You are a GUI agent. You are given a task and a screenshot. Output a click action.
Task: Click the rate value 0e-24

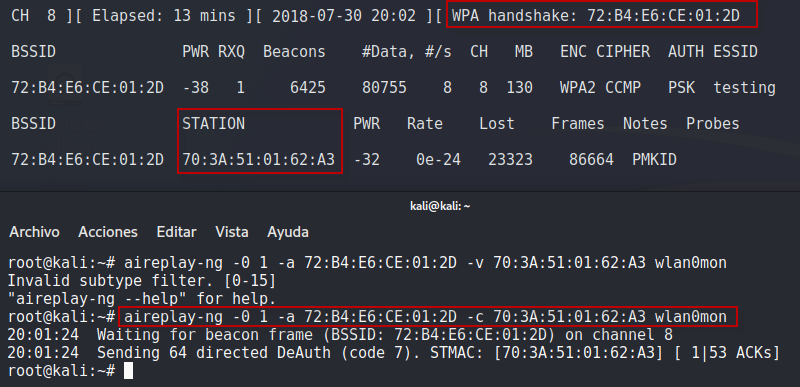[438, 160]
